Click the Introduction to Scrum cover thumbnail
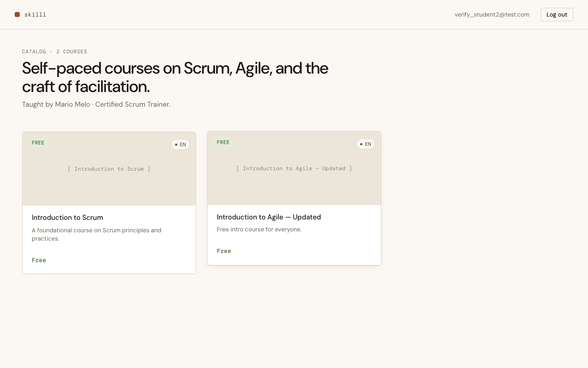 pos(109,169)
